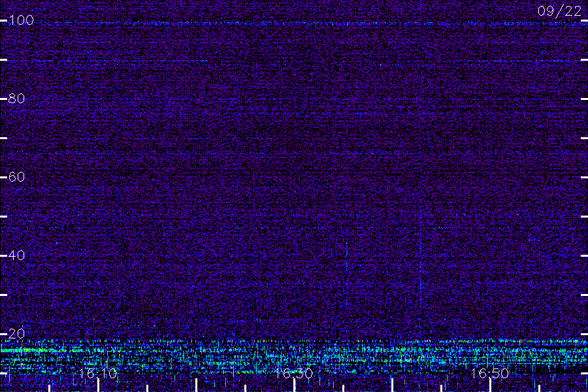Click the 09/22 date label

[x=559, y=11]
